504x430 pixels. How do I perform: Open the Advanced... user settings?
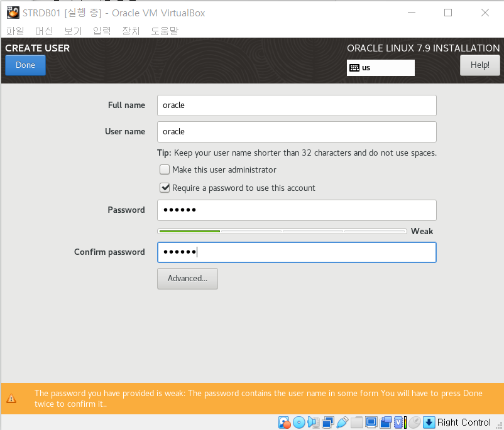click(x=187, y=279)
